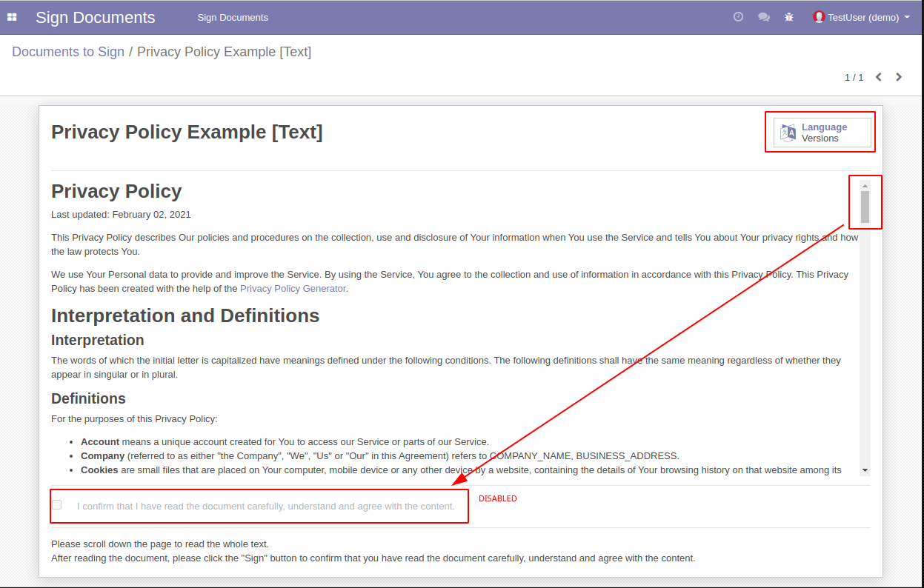Click the Language Versions button label
This screenshot has width=924, height=588.
[824, 133]
